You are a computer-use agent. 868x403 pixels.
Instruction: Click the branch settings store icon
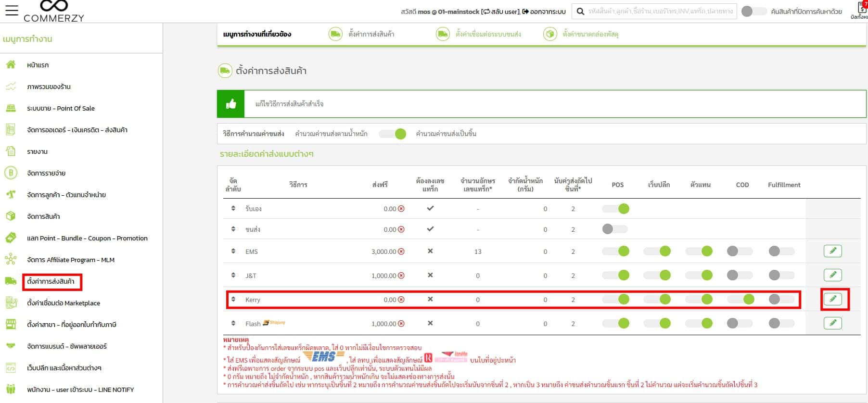(x=11, y=324)
